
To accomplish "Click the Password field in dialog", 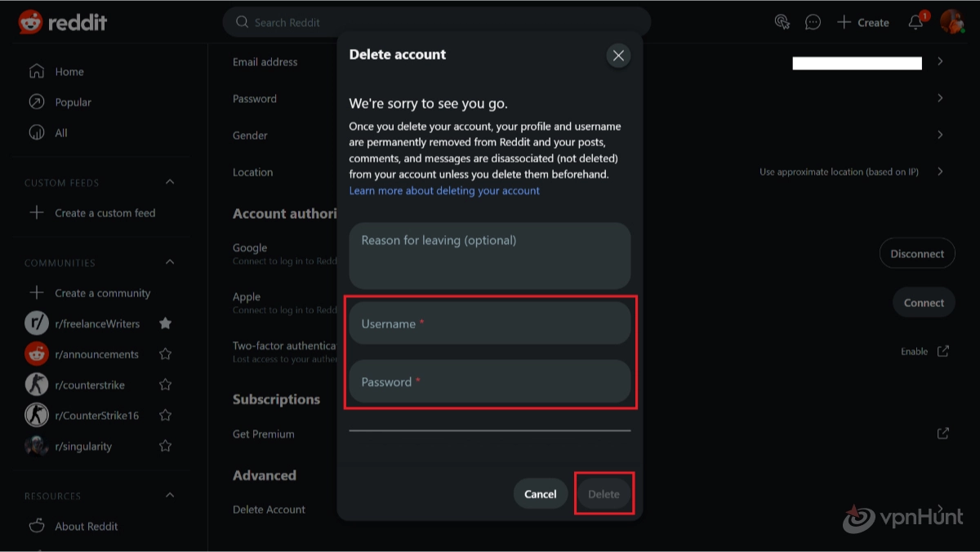I will (490, 381).
